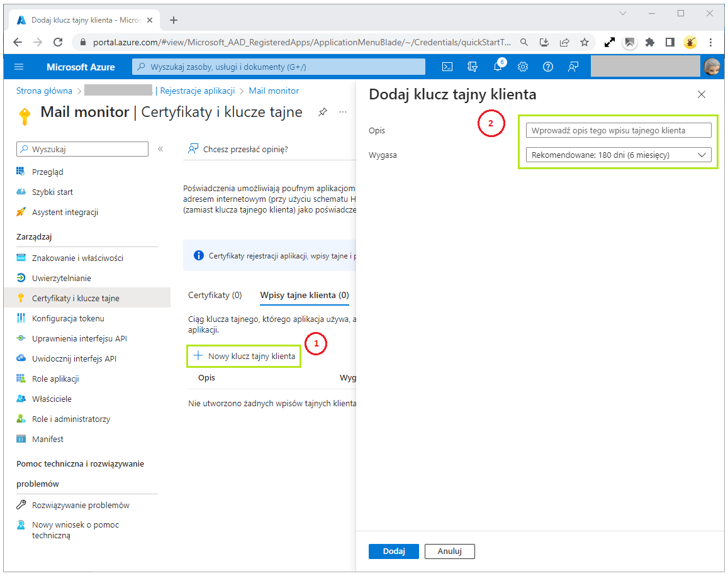Collapse the left sidebar menu
Viewport: 728px width, 576px height.
160,149
